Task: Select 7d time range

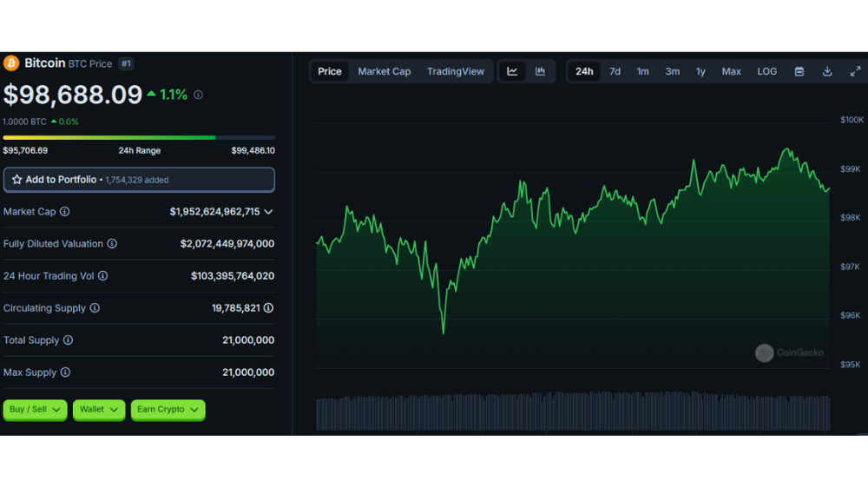Action: 615,71
